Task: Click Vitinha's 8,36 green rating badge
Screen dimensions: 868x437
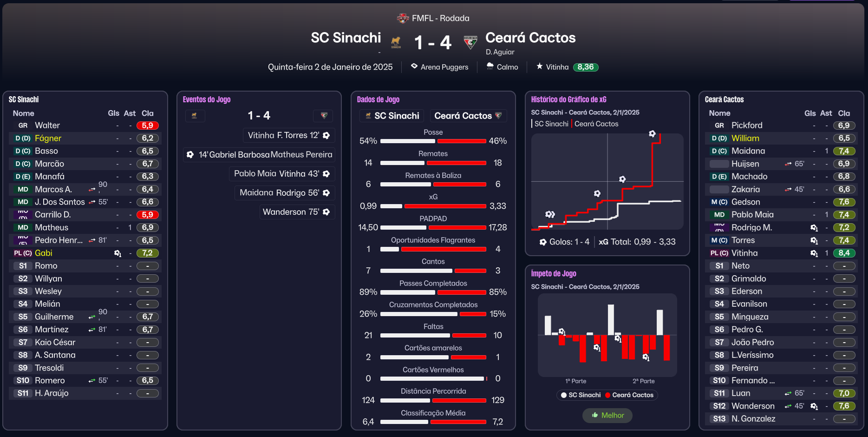Action: 586,67
